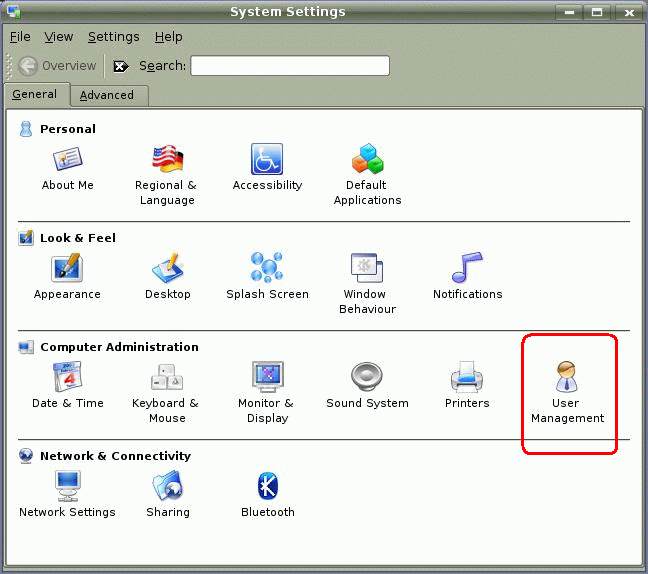Switch to the Advanced tab
The width and height of the screenshot is (648, 574).
click(107, 95)
